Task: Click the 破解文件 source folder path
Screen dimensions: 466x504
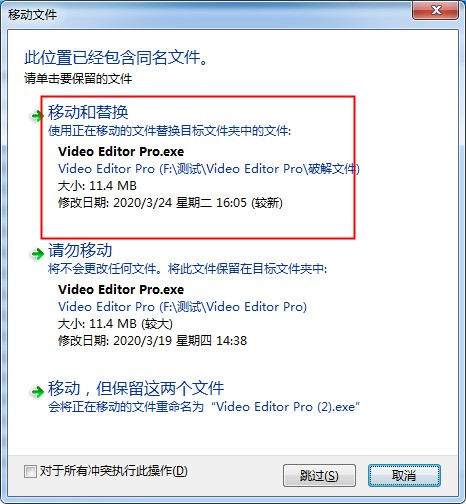Action: [x=209, y=169]
